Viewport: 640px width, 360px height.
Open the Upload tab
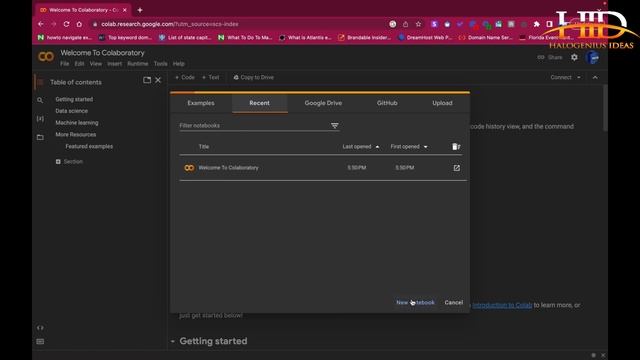pyautogui.click(x=442, y=103)
